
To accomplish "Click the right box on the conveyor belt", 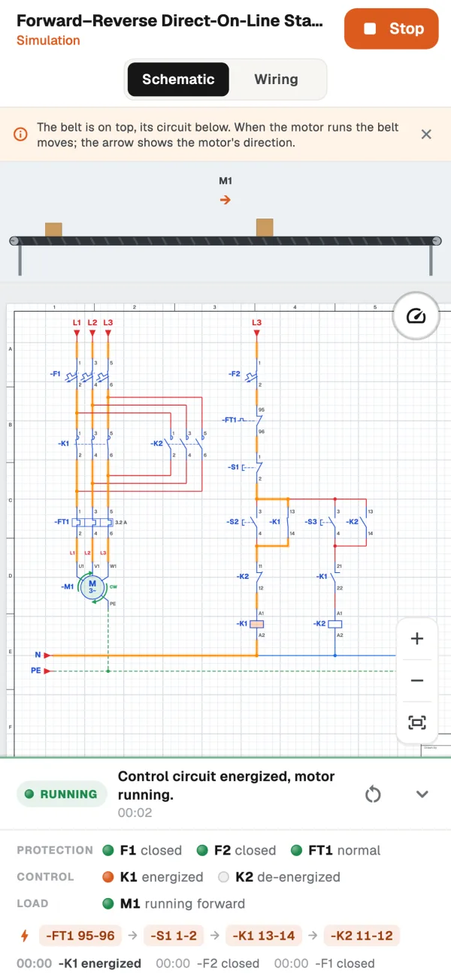I will (265, 228).
